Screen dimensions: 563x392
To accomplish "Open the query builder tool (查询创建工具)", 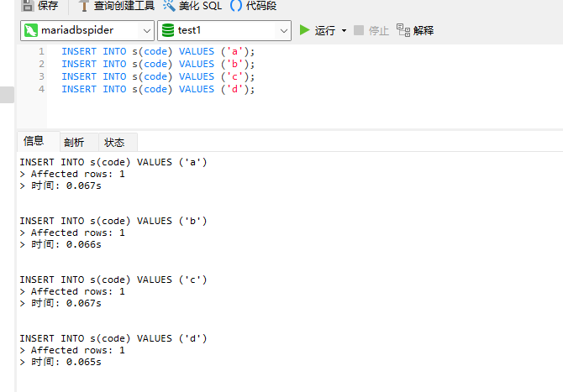I will [116, 5].
